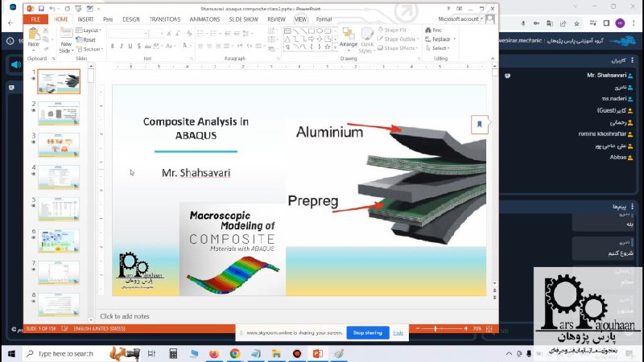
Task: Open the font size combo box
Action: click(156, 33)
